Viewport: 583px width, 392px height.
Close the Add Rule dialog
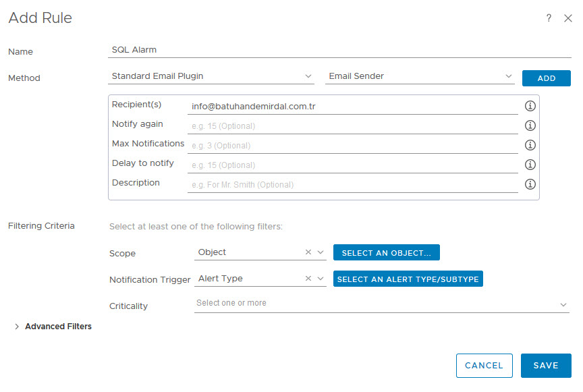567,19
